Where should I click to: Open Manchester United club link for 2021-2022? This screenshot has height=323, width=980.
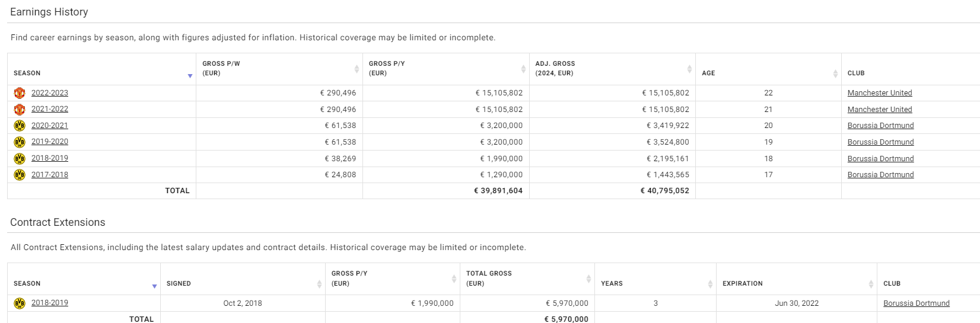(x=880, y=110)
